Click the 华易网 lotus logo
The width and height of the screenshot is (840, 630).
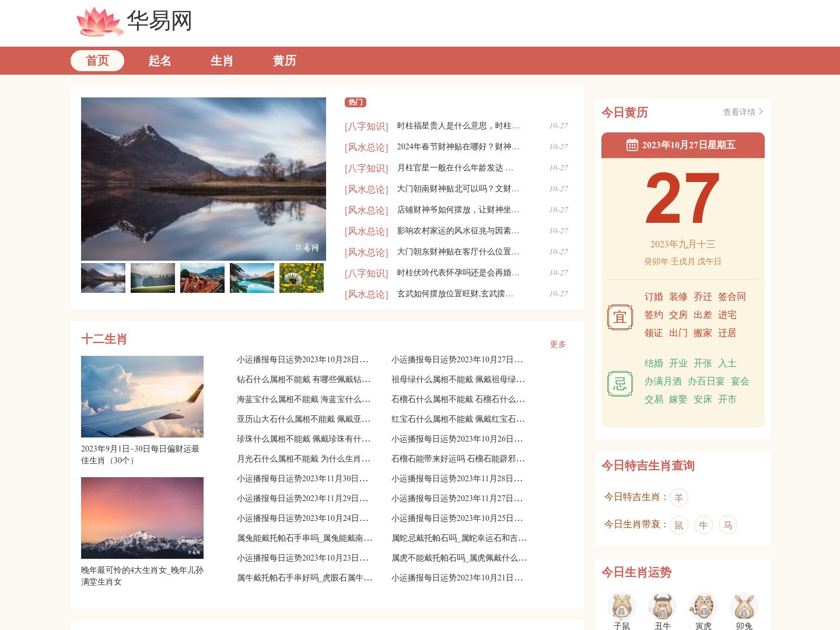click(x=134, y=22)
